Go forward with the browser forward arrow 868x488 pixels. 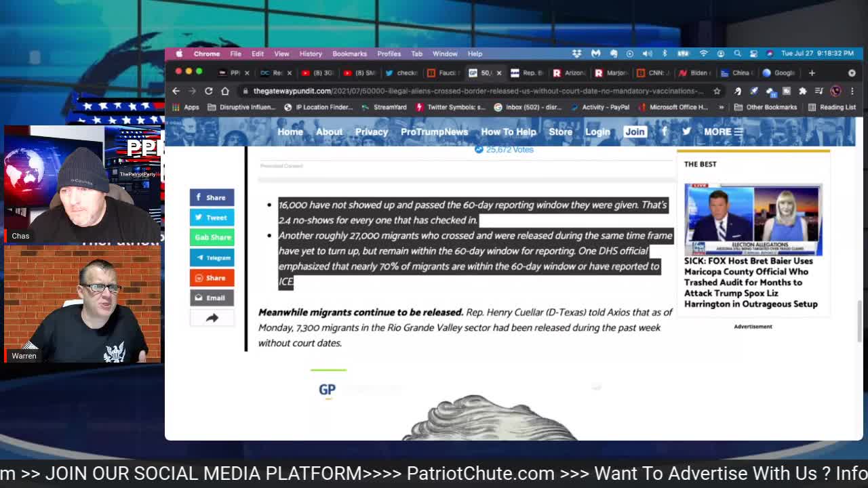192,91
